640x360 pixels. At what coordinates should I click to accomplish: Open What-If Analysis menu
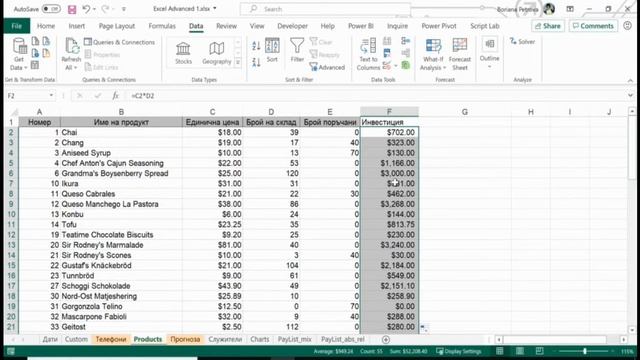[x=433, y=54]
